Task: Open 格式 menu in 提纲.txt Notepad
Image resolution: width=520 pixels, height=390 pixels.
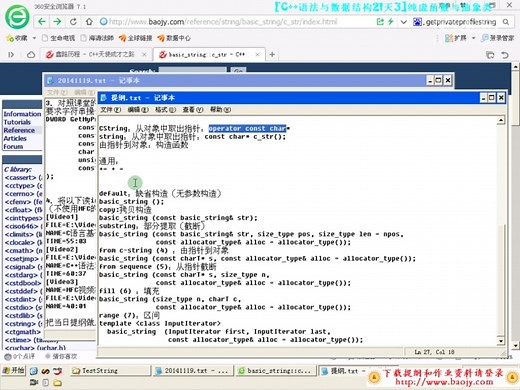Action: click(x=165, y=110)
